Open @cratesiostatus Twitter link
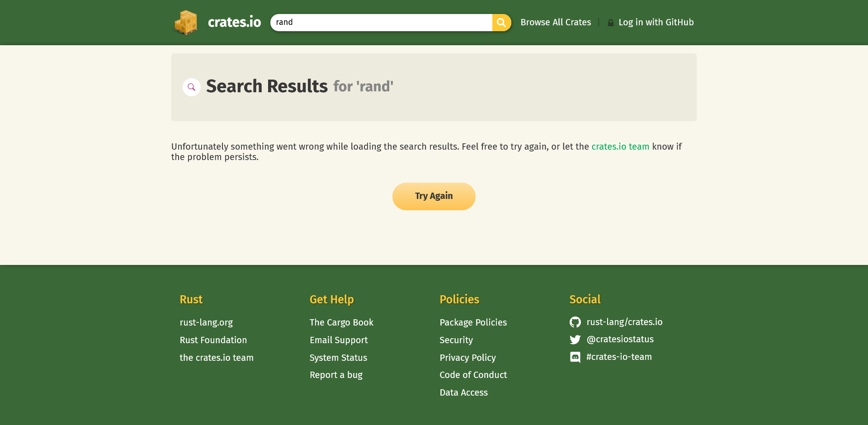This screenshot has width=868, height=425. coord(620,339)
